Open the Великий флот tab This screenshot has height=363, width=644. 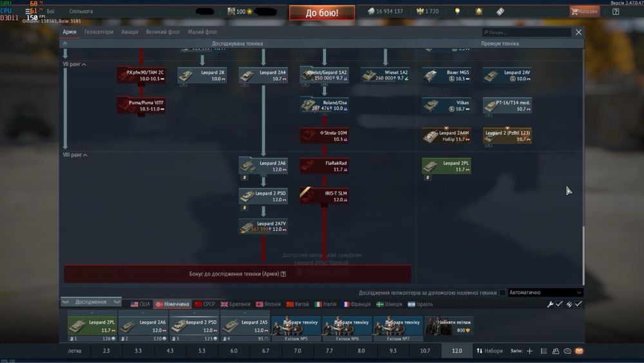163,32
